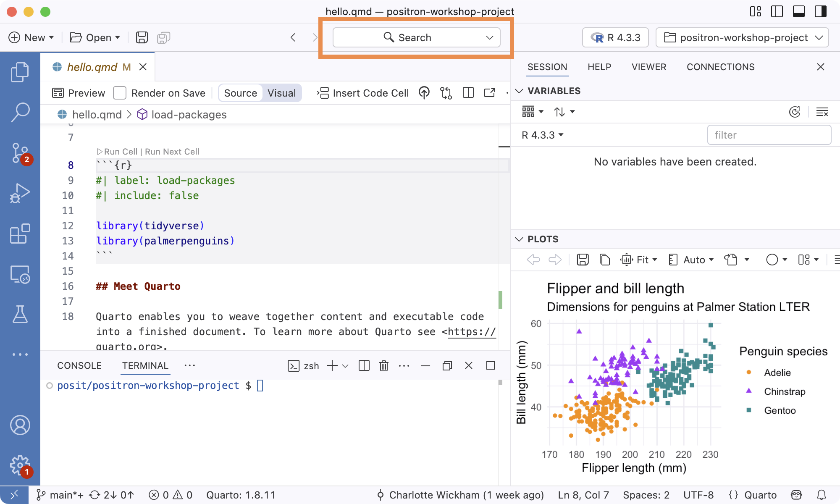This screenshot has width=840, height=504.
Task: Click the Search command center box
Action: pyautogui.click(x=416, y=37)
